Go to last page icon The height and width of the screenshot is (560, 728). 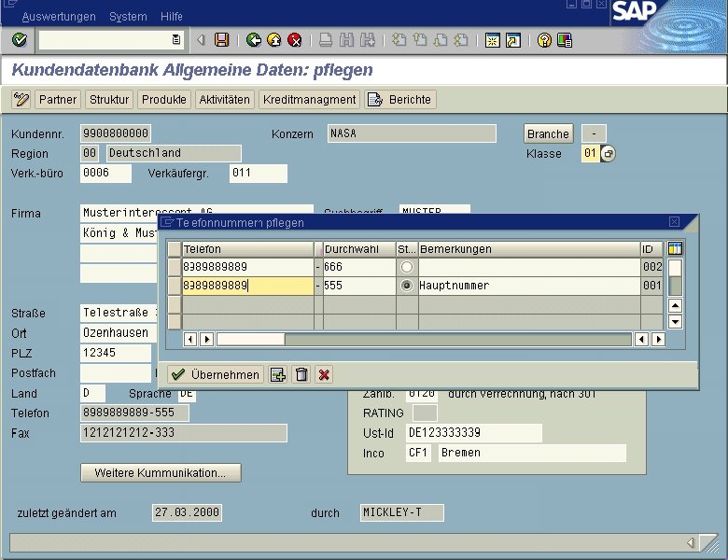(x=460, y=40)
